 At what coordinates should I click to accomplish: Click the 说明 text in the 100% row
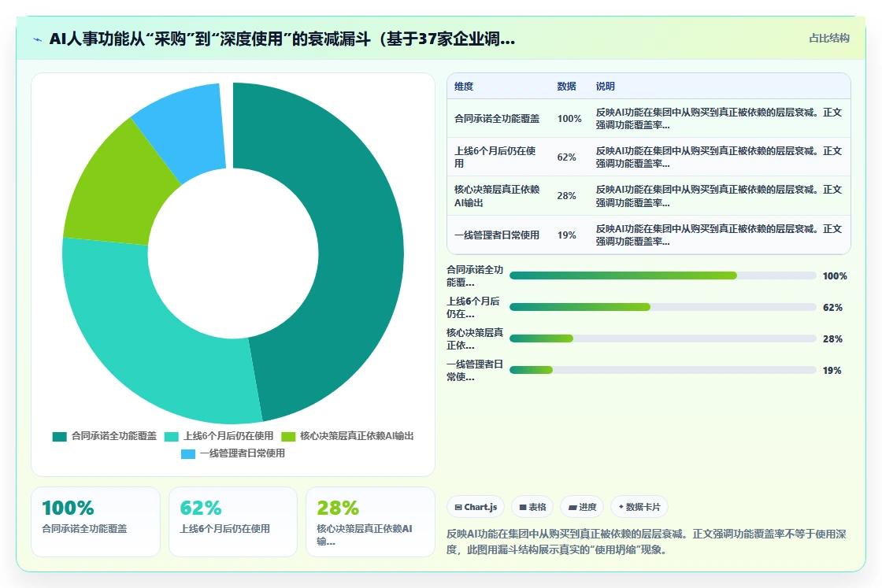pyautogui.click(x=719, y=119)
